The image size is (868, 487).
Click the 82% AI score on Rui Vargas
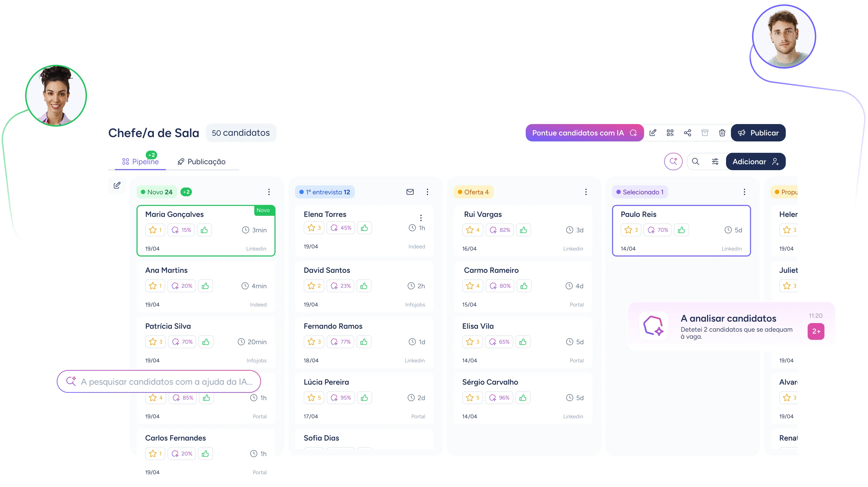pyautogui.click(x=500, y=230)
